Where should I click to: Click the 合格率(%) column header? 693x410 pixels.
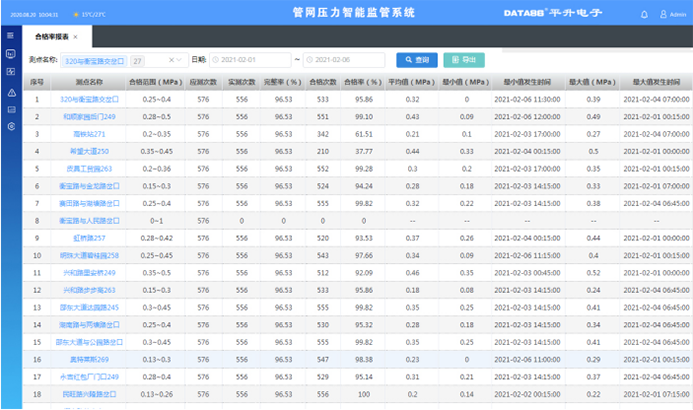[x=363, y=82]
